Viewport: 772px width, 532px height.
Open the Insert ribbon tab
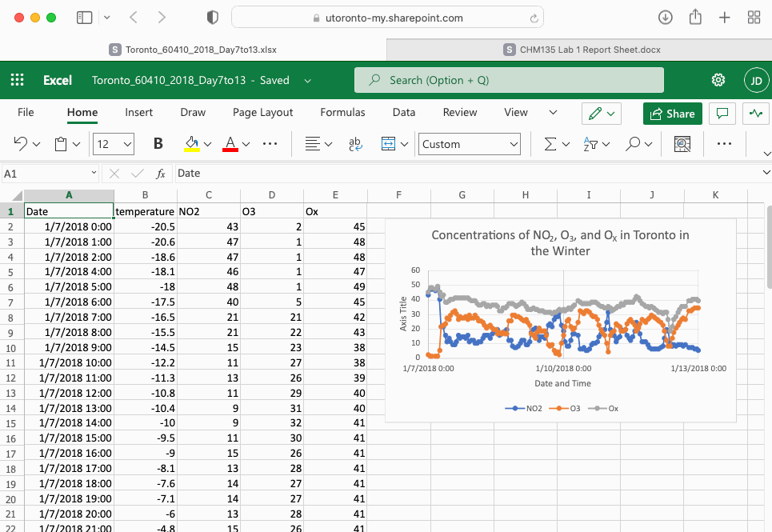tap(138, 113)
